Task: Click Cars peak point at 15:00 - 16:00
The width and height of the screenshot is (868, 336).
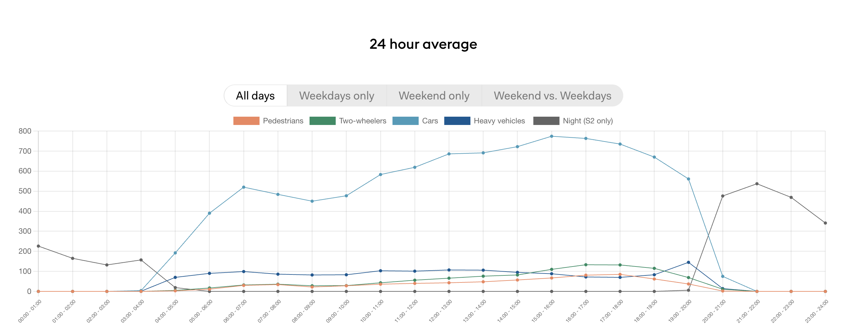Action: point(552,136)
